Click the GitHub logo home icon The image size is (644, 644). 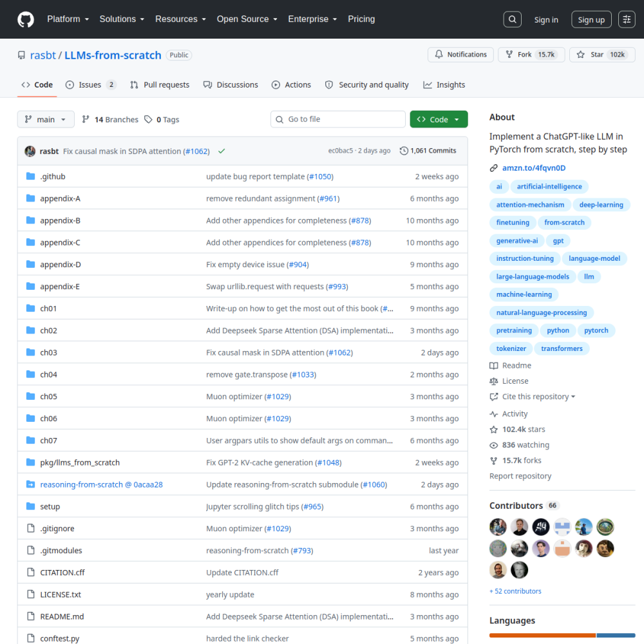[26, 19]
